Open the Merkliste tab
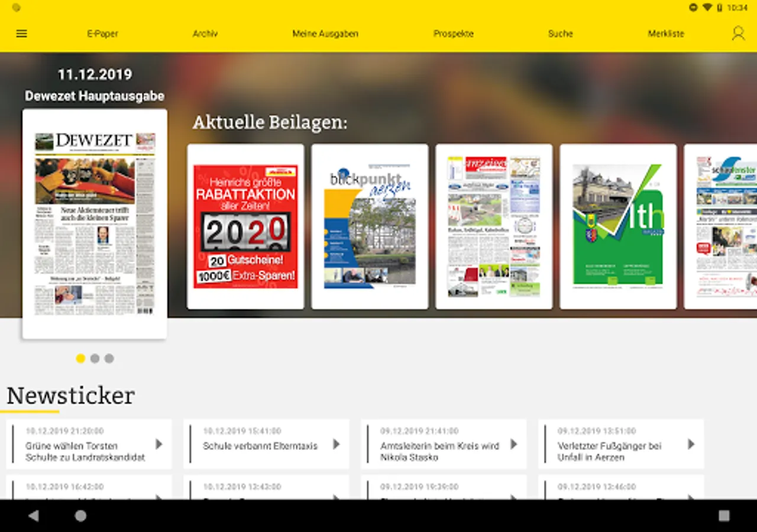Viewport: 757px width, 532px height. 666,34
